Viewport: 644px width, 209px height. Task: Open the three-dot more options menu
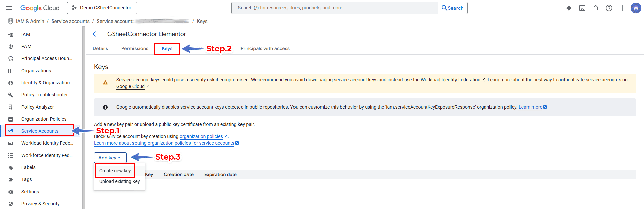coord(623,8)
